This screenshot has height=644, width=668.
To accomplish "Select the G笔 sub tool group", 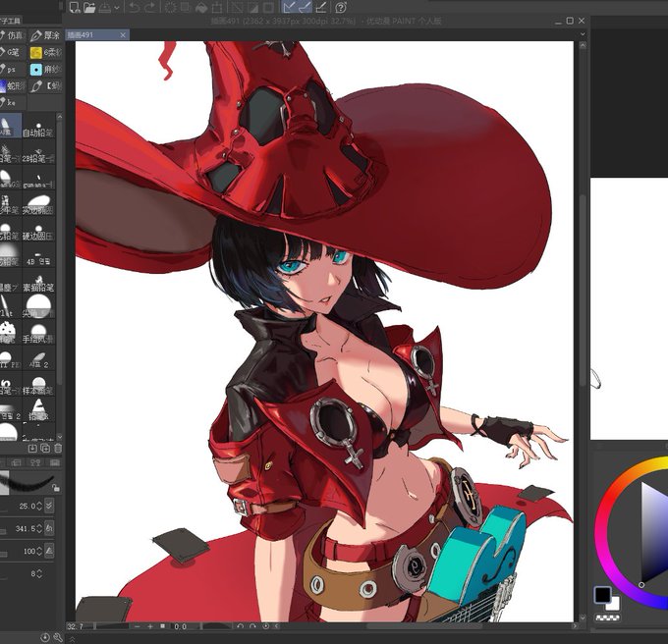I will point(13,52).
